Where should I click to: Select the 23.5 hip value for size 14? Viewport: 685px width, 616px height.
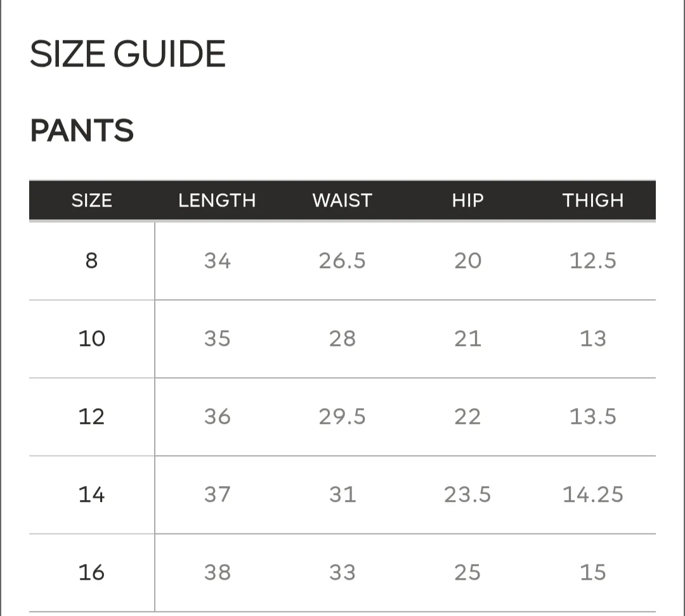tap(467, 494)
